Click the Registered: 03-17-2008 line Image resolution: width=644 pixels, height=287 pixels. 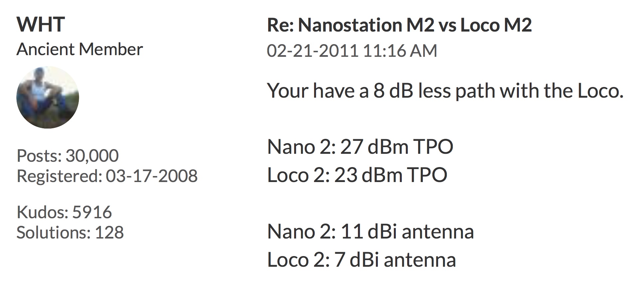[x=107, y=176]
